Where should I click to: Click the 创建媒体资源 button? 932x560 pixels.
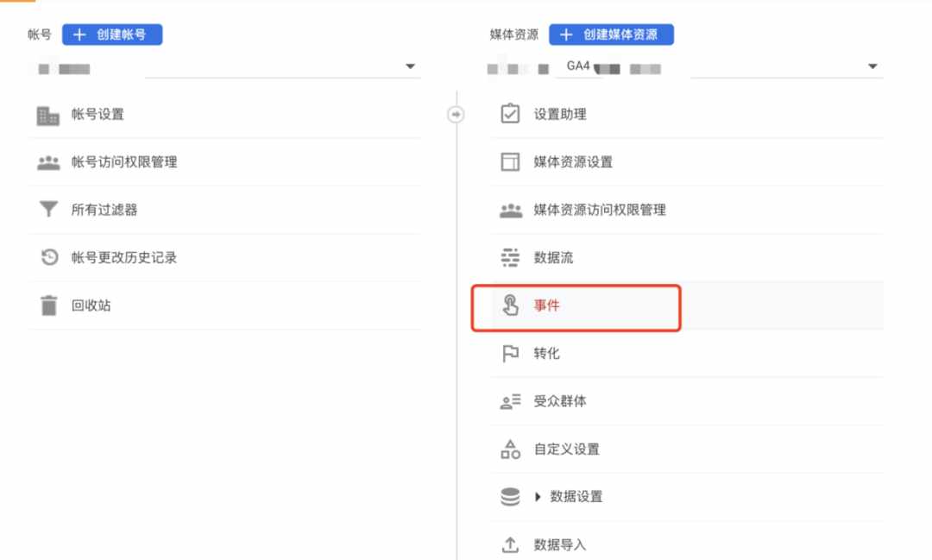pyautogui.click(x=611, y=35)
